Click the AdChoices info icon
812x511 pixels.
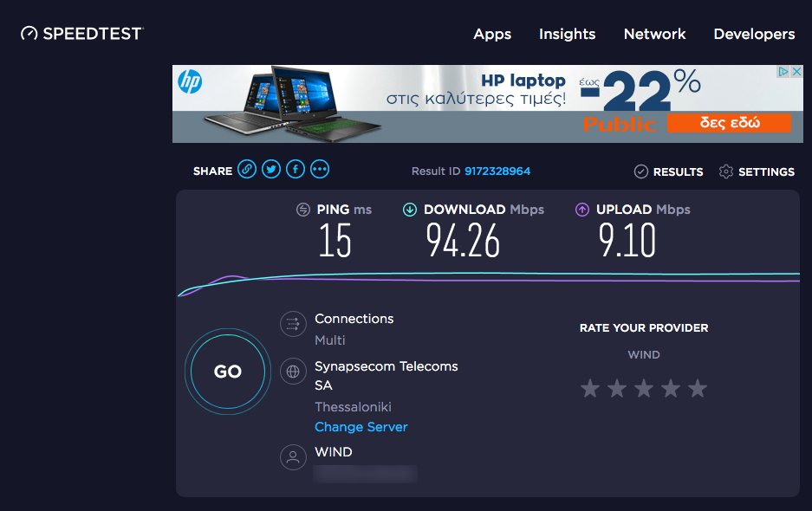pos(783,72)
